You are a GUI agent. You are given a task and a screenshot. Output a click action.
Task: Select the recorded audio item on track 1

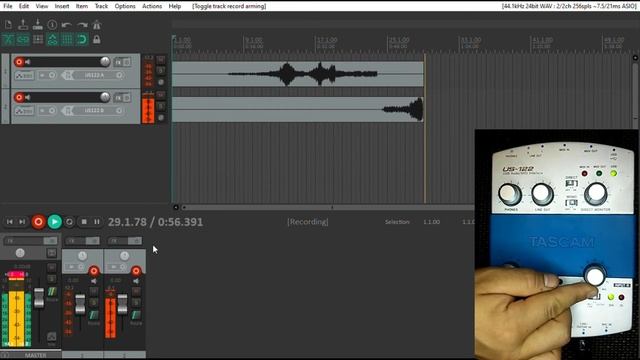coord(298,74)
